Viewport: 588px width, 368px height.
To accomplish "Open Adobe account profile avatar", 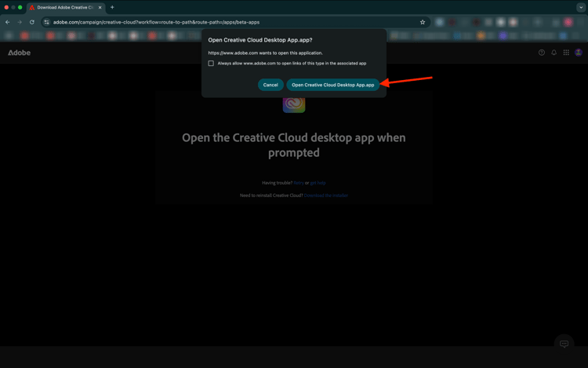I will [579, 53].
